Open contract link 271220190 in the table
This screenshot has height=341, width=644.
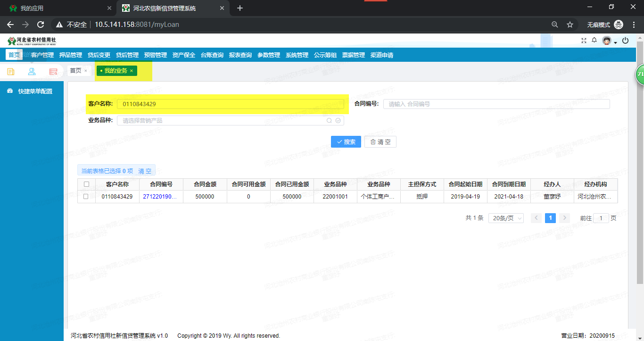(161, 197)
